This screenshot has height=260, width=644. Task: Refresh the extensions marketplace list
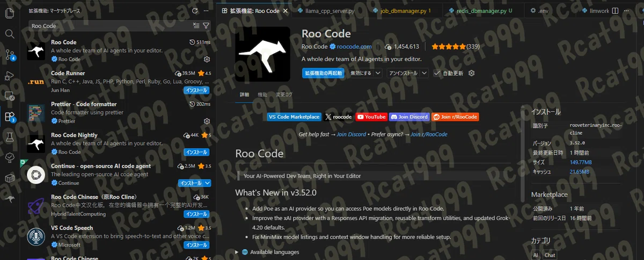pyautogui.click(x=195, y=10)
